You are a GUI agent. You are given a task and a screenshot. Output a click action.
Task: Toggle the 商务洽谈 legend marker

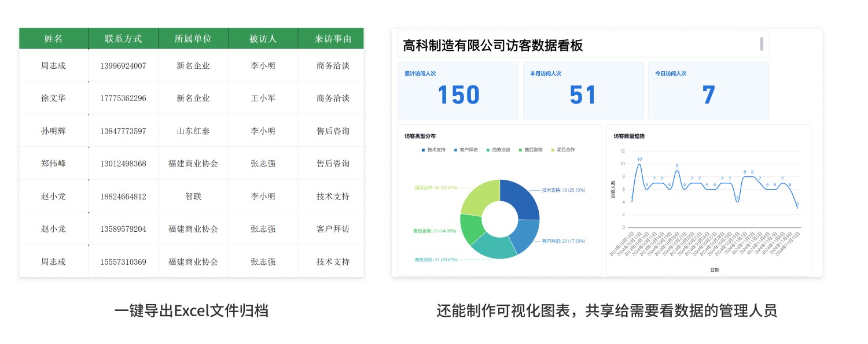488,150
